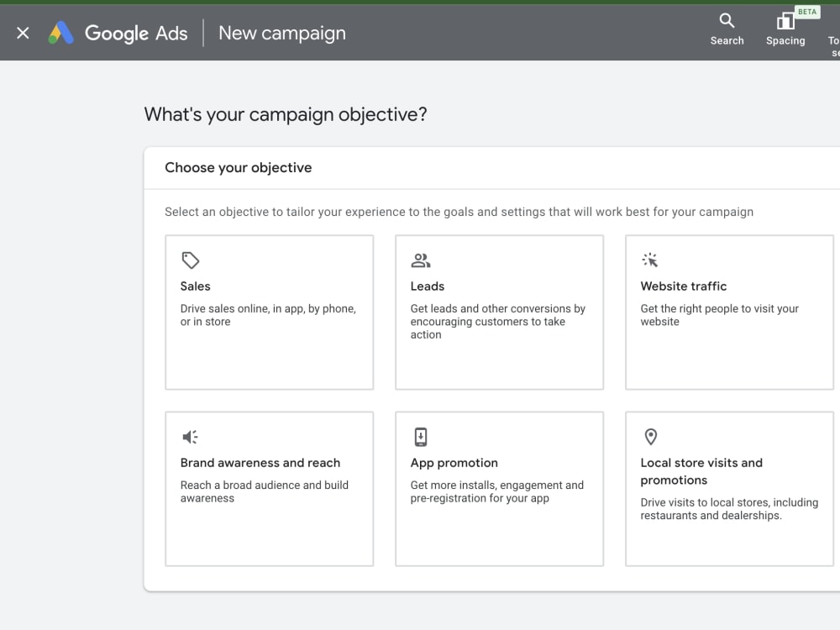Click 'Get leads and other conversions' description

(x=497, y=322)
